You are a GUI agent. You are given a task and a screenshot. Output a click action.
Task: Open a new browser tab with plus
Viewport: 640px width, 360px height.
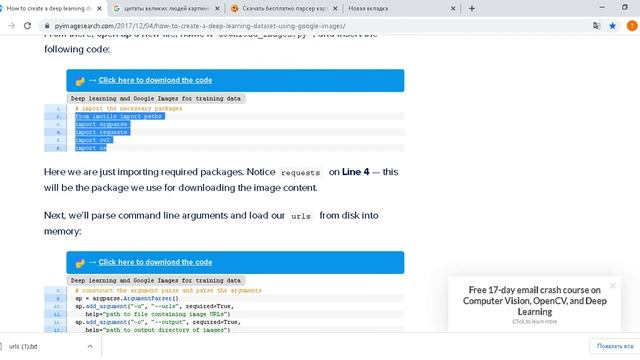[472, 8]
